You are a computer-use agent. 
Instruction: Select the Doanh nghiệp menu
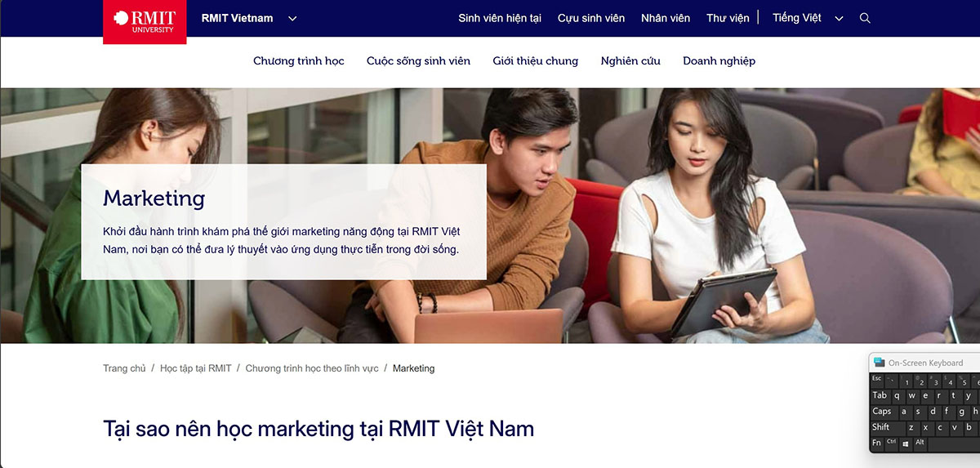coord(719,61)
